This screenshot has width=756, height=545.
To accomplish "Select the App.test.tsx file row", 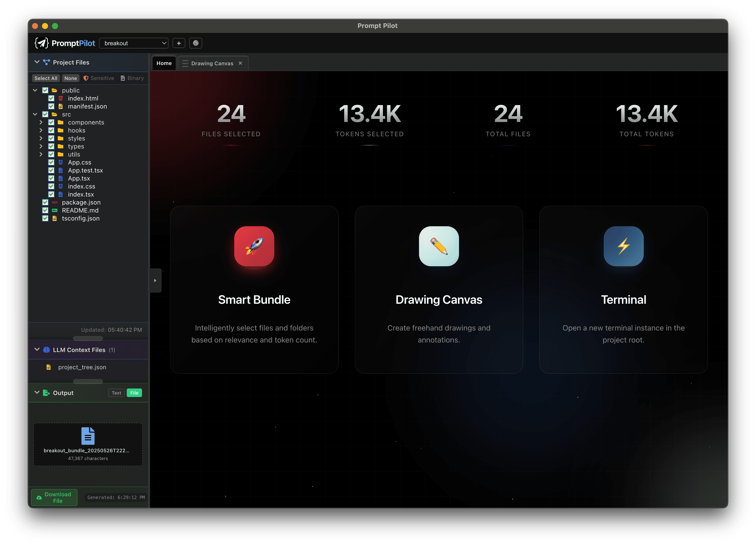I will (88, 170).
